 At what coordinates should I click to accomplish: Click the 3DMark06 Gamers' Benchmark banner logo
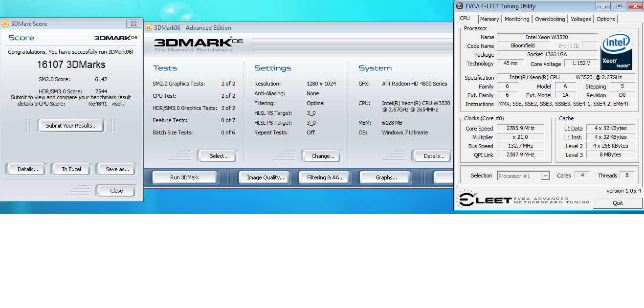198,45
